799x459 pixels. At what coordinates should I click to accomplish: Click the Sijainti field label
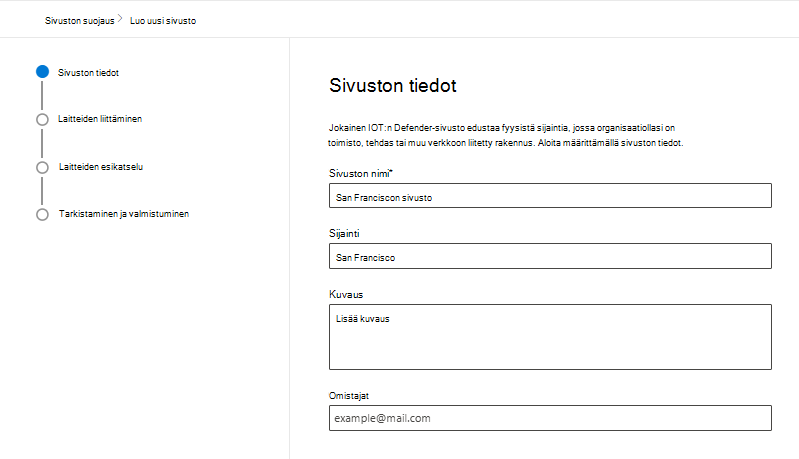(x=344, y=233)
